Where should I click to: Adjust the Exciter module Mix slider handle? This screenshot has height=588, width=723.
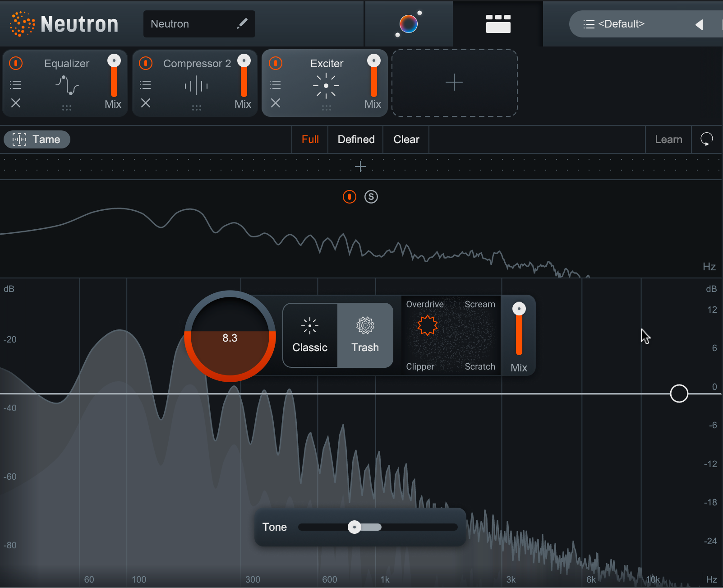pos(374,61)
